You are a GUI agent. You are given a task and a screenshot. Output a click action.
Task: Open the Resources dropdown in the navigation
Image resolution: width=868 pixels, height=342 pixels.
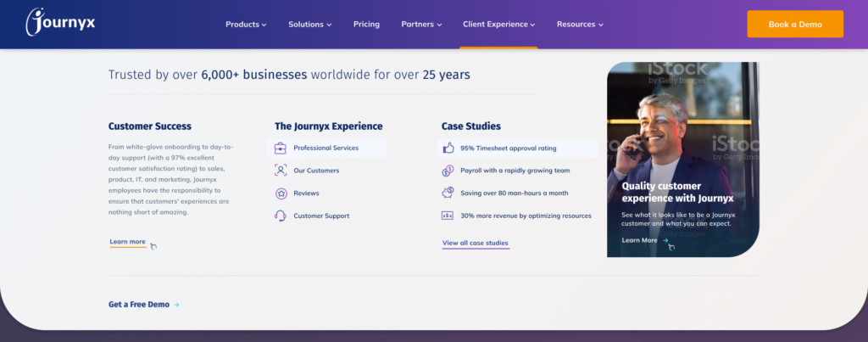click(580, 25)
